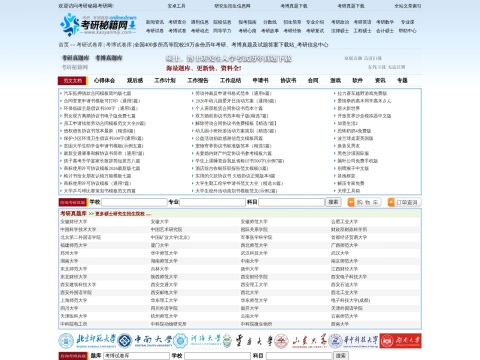Open 西南大学 in university list
The image size is (480, 360).
[x=340, y=324]
